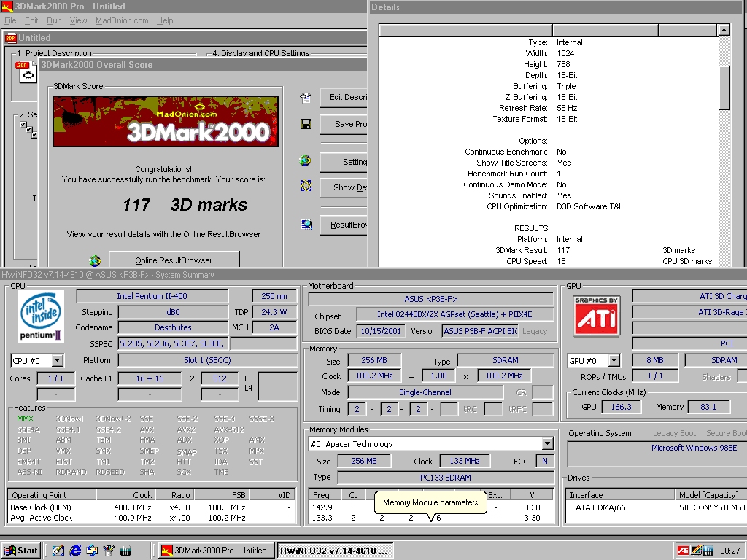Screen dimensions: 747x560
Task: Switch to HWiNFO32 taskbar button
Action: point(335,551)
